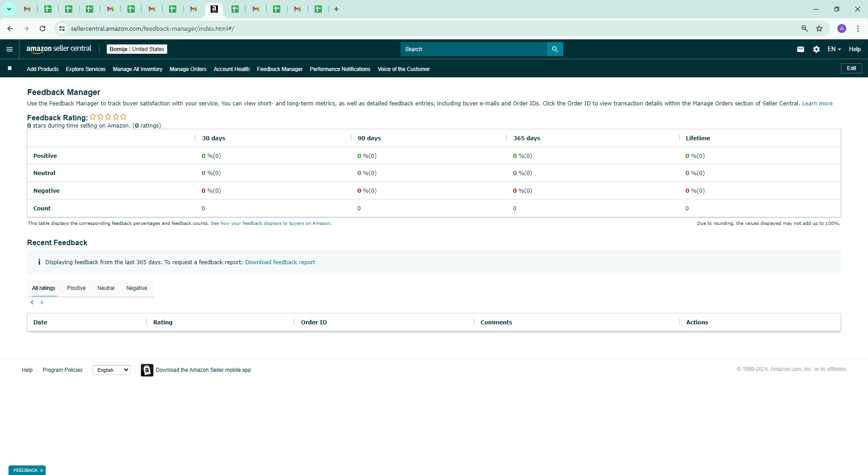Open the buyer messages envelope icon
This screenshot has height=475, width=868.
pyautogui.click(x=800, y=49)
